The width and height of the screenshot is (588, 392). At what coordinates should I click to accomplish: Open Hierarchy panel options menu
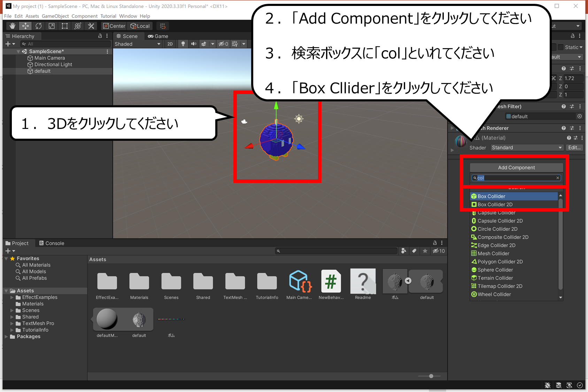107,36
